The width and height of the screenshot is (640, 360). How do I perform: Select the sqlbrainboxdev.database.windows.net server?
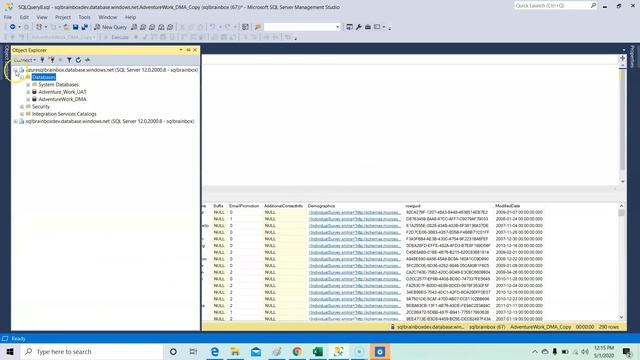110,121
